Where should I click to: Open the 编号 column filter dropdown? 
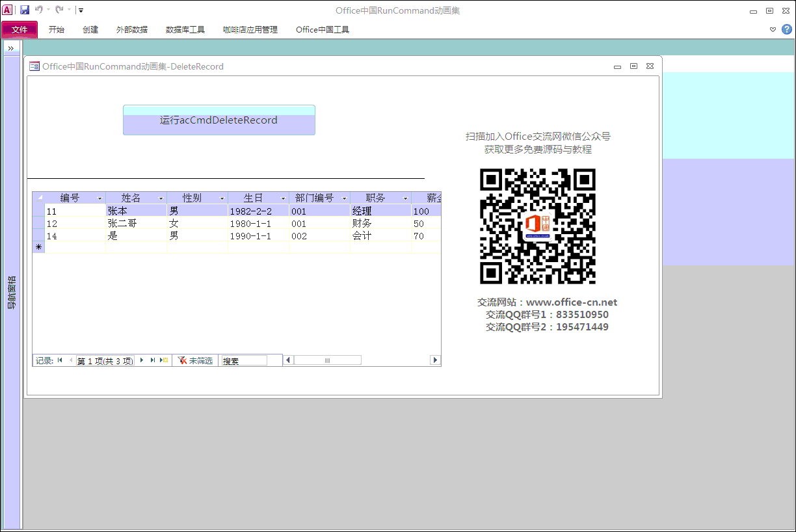point(100,198)
